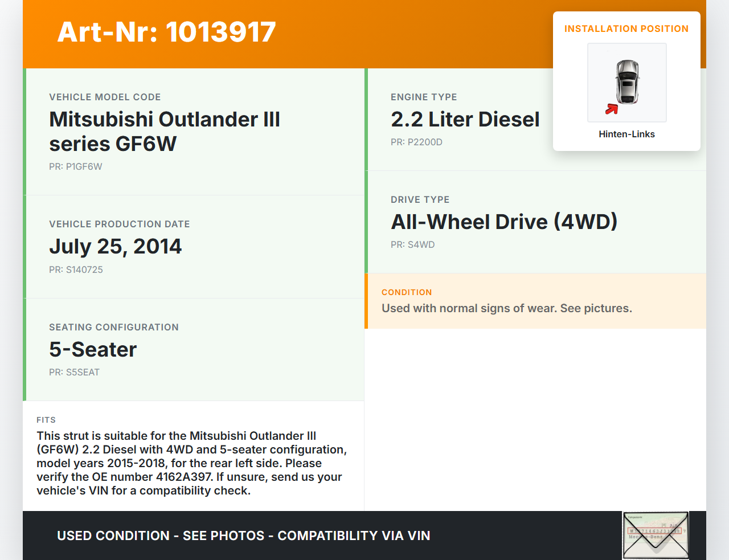Select the Mitsubishi Outlander III GF6W model

click(164, 132)
